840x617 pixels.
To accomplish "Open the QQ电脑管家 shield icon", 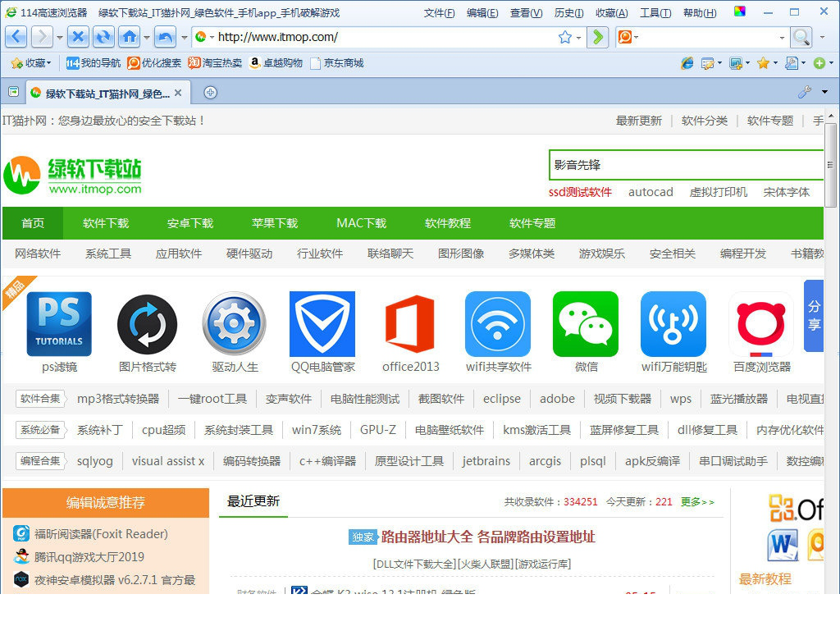I will [322, 324].
